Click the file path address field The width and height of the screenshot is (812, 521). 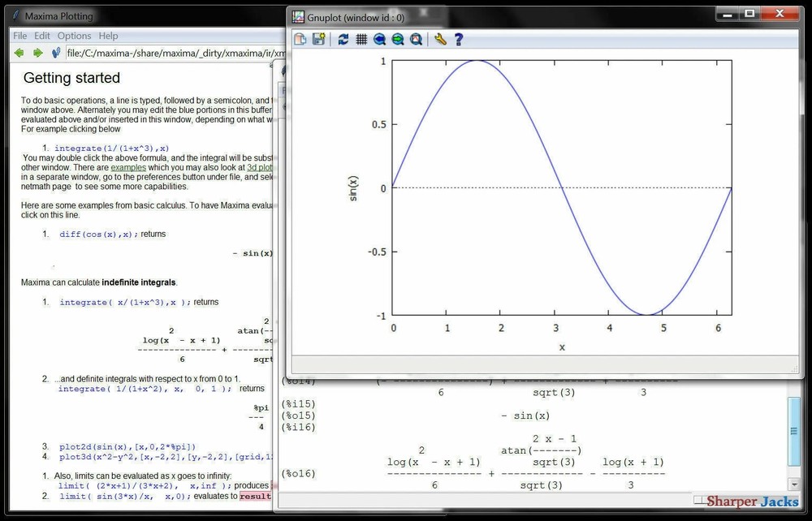(175, 53)
